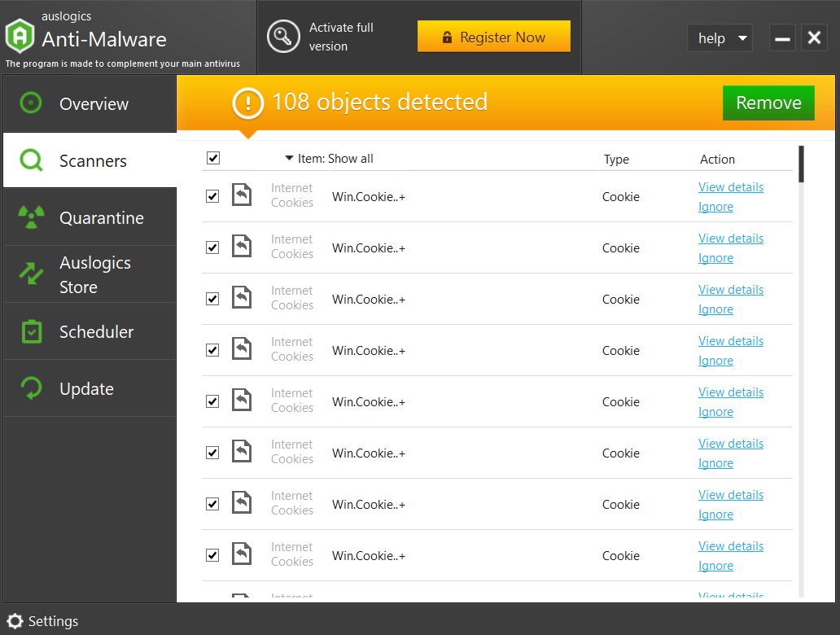The image size is (840, 635).
Task: Click the Auslogics shield logo icon
Action: point(20,37)
